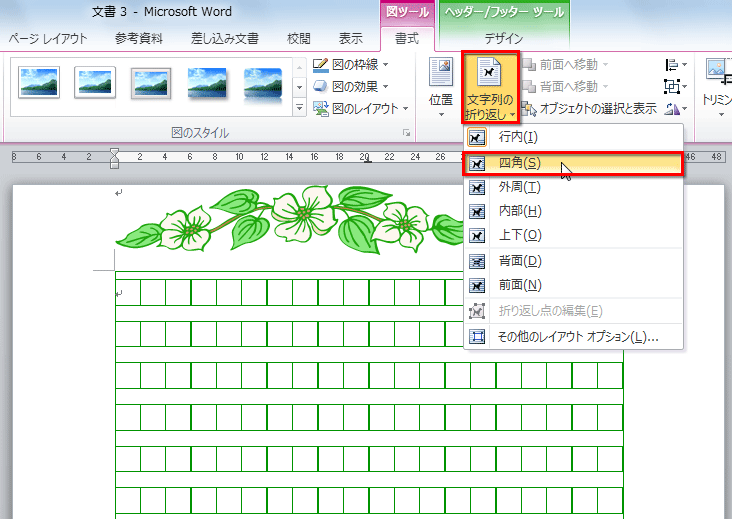
Task: Click the 図の効果 icon
Action: [320, 86]
